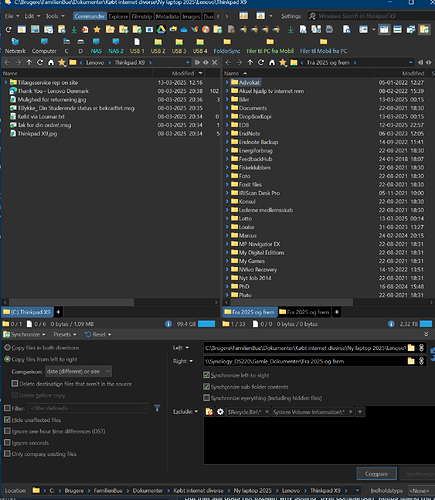Open the USB 3 drive shortcut
Image resolution: width=435 pixels, height=500 pixels.
pyautogui.click(x=179, y=46)
